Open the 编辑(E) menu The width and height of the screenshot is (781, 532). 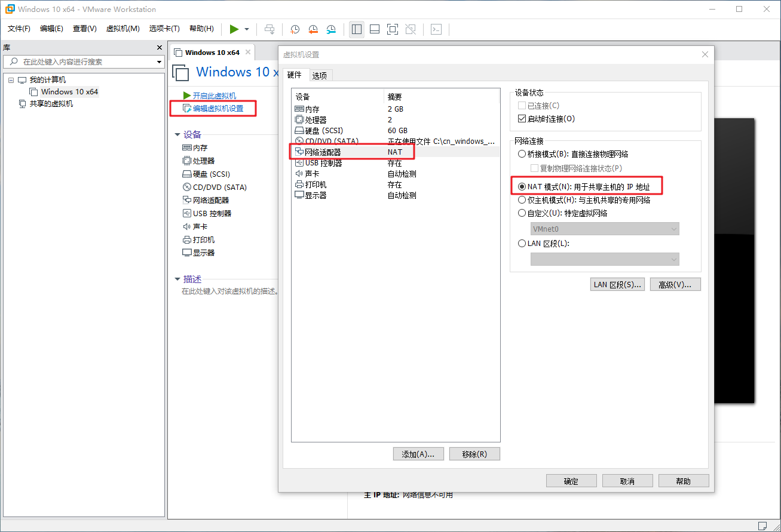[51, 29]
